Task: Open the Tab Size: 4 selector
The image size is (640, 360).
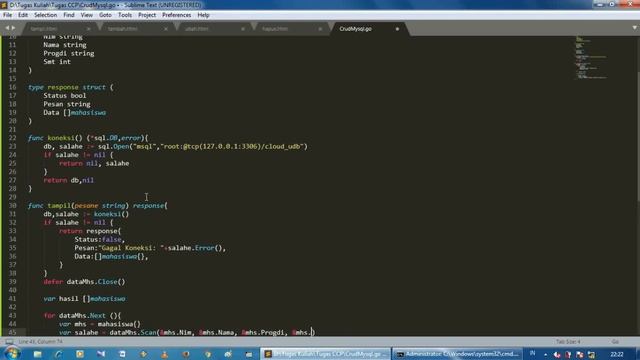Action: click(x=568, y=342)
